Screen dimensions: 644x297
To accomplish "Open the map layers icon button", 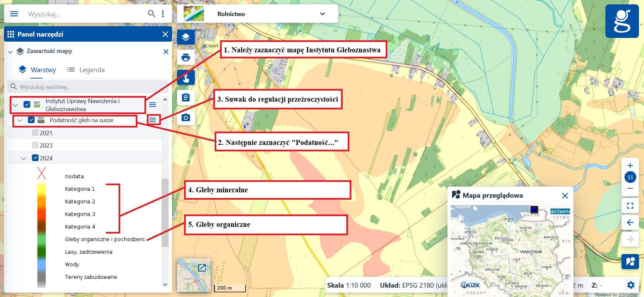I will tap(186, 37).
